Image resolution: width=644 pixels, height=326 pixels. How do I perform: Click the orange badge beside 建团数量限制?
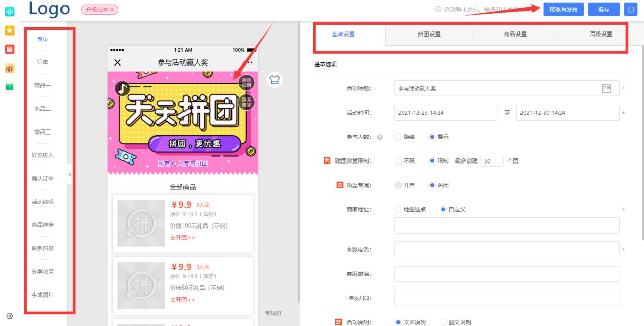[327, 161]
